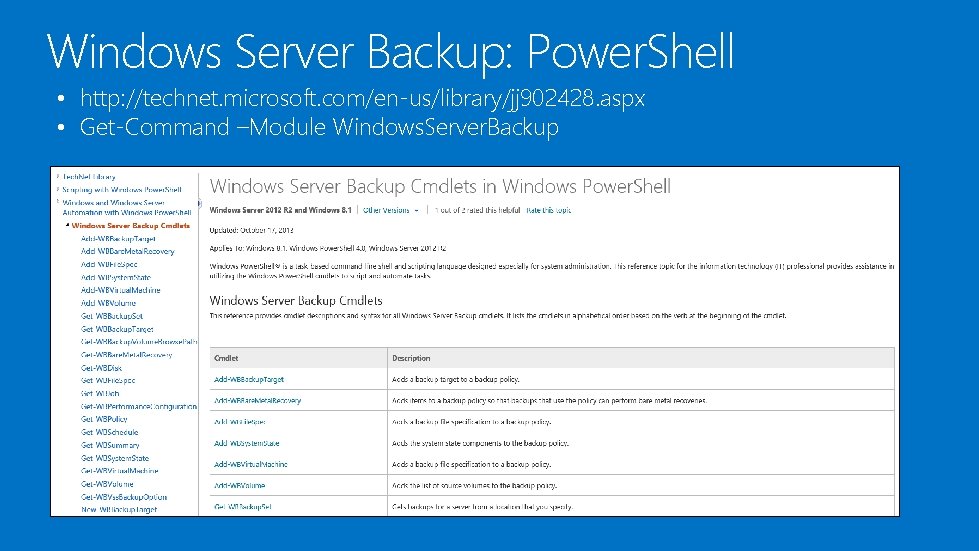The width and height of the screenshot is (979, 551).
Task: Select Get-WBVssBackupOption in the sidebar
Action: coord(124,496)
